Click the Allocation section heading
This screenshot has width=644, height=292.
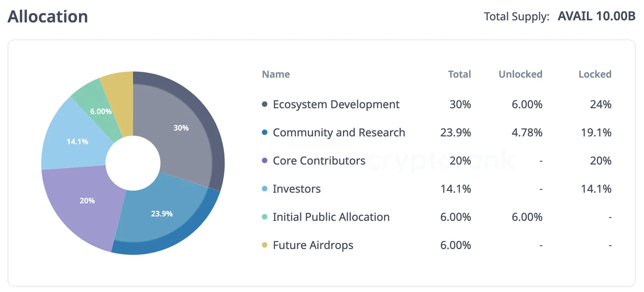tap(48, 16)
